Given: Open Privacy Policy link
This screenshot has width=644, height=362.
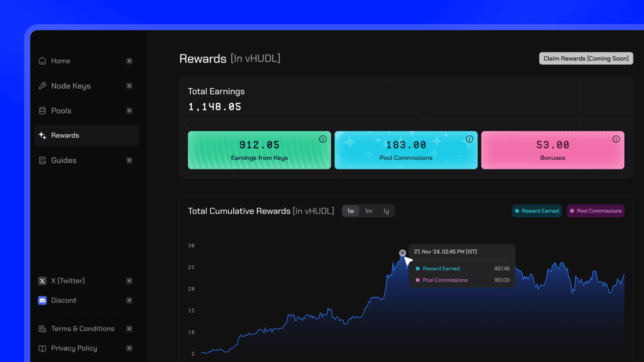Looking at the screenshot, I should tap(74, 348).
